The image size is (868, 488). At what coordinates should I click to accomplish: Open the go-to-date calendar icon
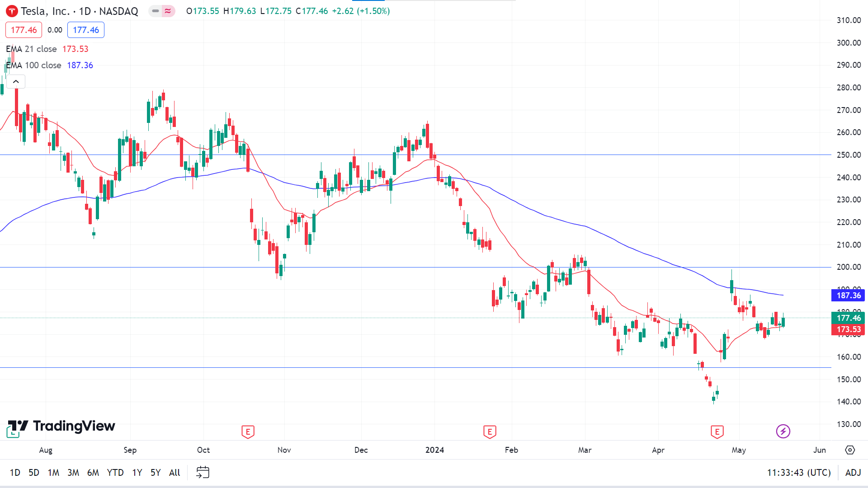tap(203, 473)
